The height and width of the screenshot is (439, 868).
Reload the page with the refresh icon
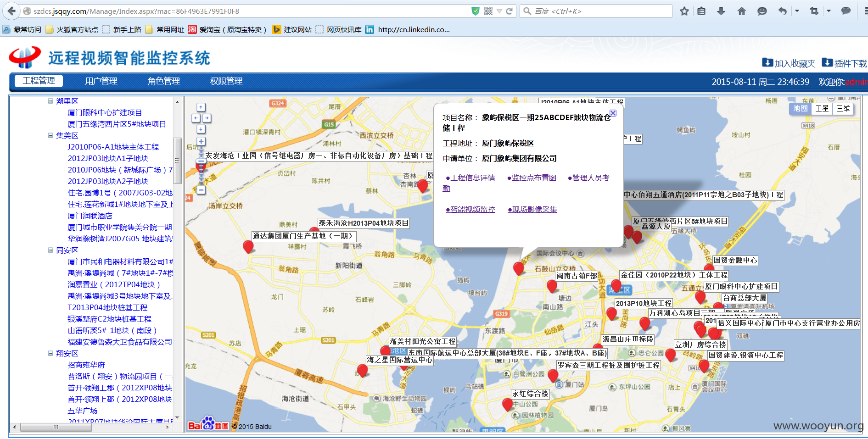tap(509, 11)
